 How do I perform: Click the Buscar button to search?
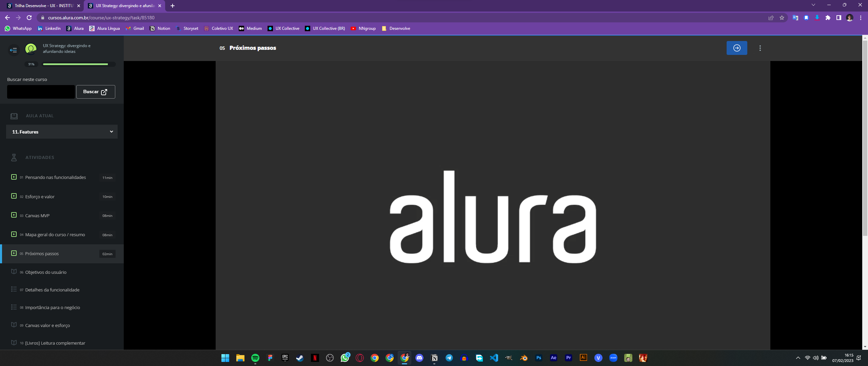click(x=95, y=91)
